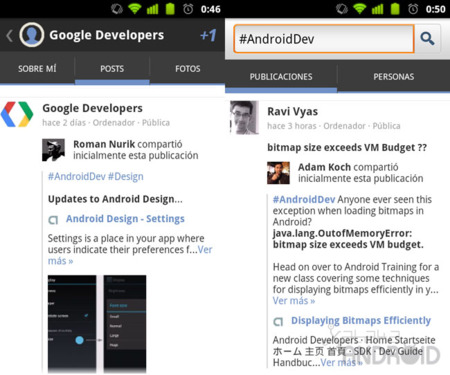The image size is (450, 375).
Task: Select the PERSONAS tab
Action: (x=394, y=77)
